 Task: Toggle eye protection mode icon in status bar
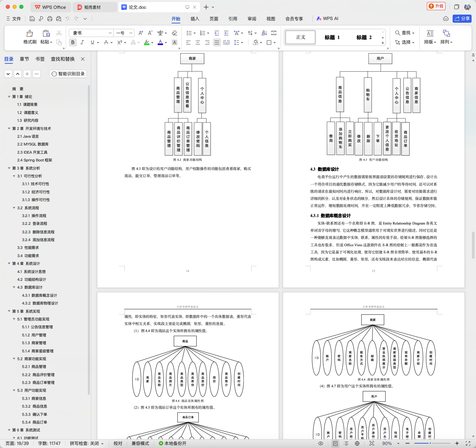pos(321,443)
